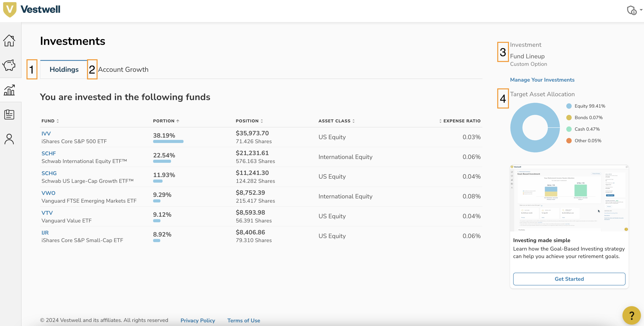
Task: Click the Get Started button
Action: (x=569, y=279)
